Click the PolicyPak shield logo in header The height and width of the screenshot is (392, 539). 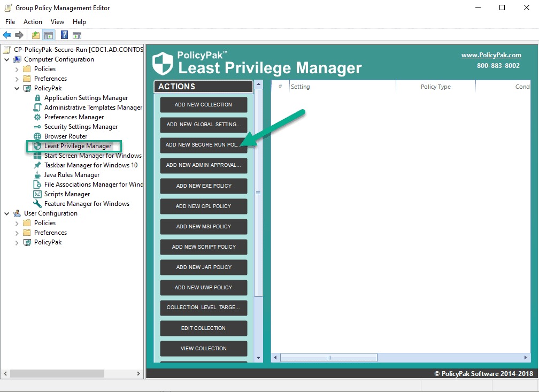[x=163, y=63]
